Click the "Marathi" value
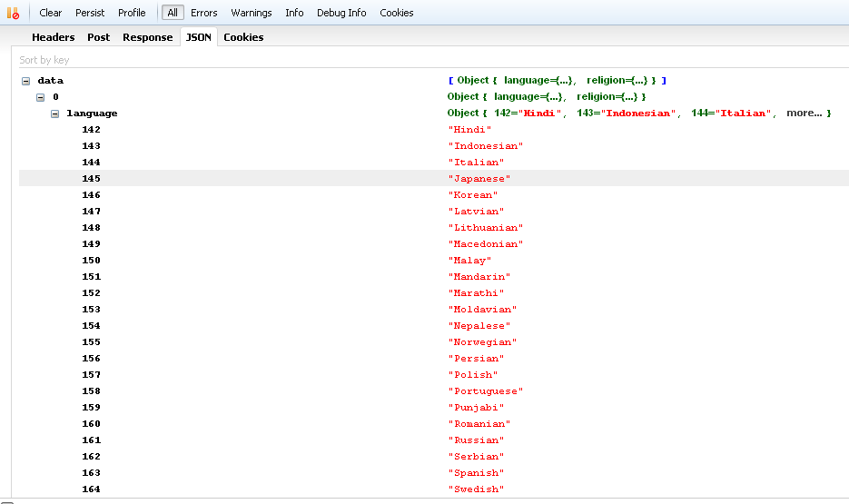Image resolution: width=849 pixels, height=504 pixels. coord(476,293)
